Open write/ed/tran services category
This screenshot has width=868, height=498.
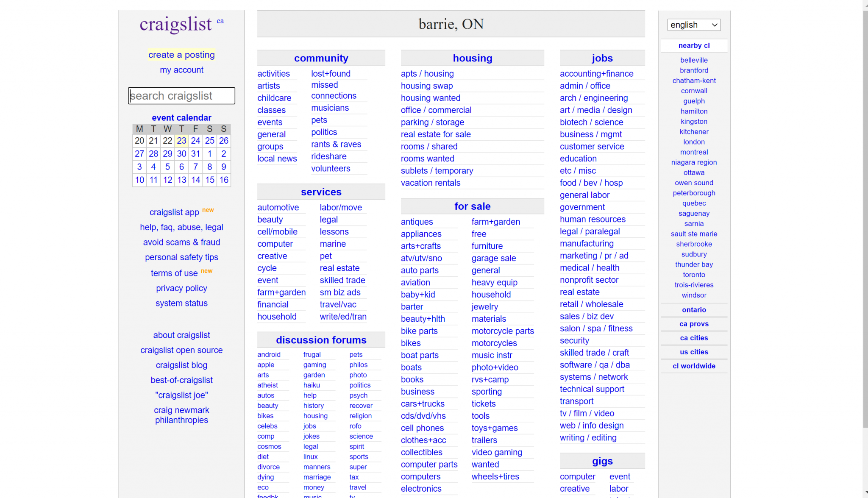coord(343,317)
